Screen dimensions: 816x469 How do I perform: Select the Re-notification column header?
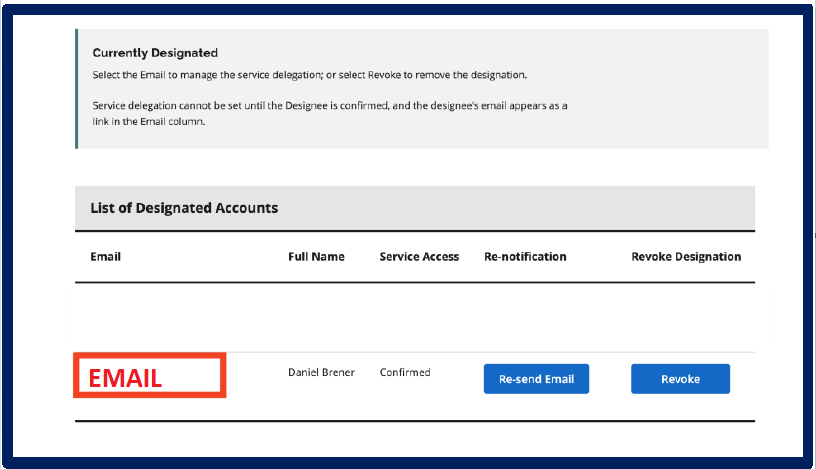point(525,257)
